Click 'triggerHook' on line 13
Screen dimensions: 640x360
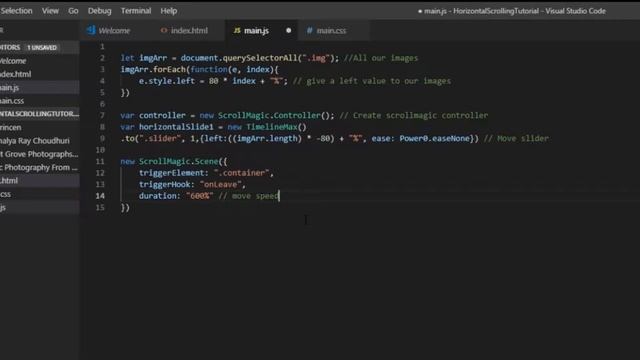pos(164,184)
